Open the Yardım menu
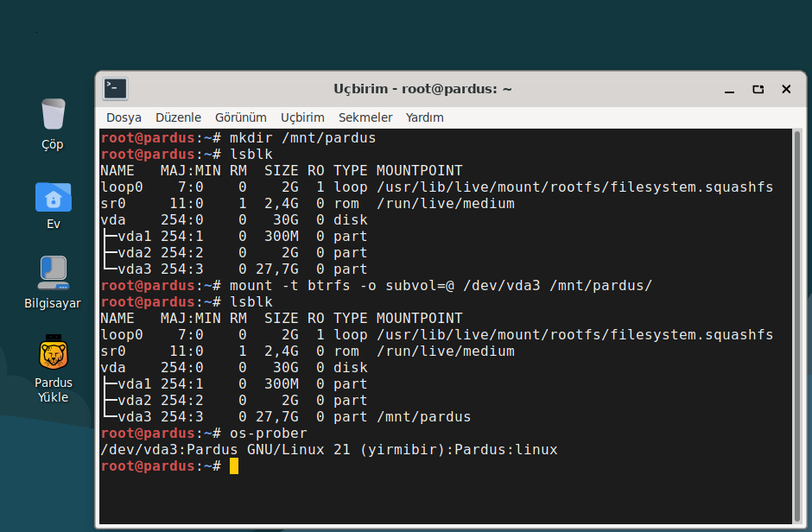Screen dimensions: 812x532 click(x=425, y=117)
